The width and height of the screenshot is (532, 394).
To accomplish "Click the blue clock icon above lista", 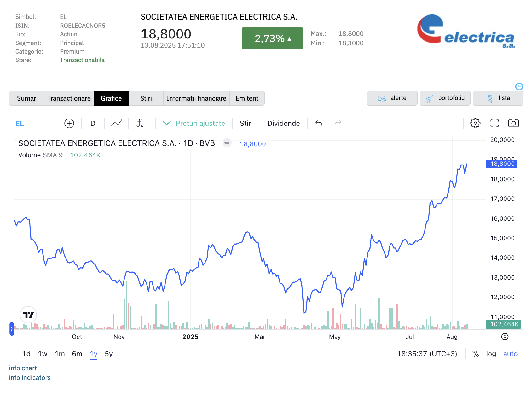I will (519, 86).
